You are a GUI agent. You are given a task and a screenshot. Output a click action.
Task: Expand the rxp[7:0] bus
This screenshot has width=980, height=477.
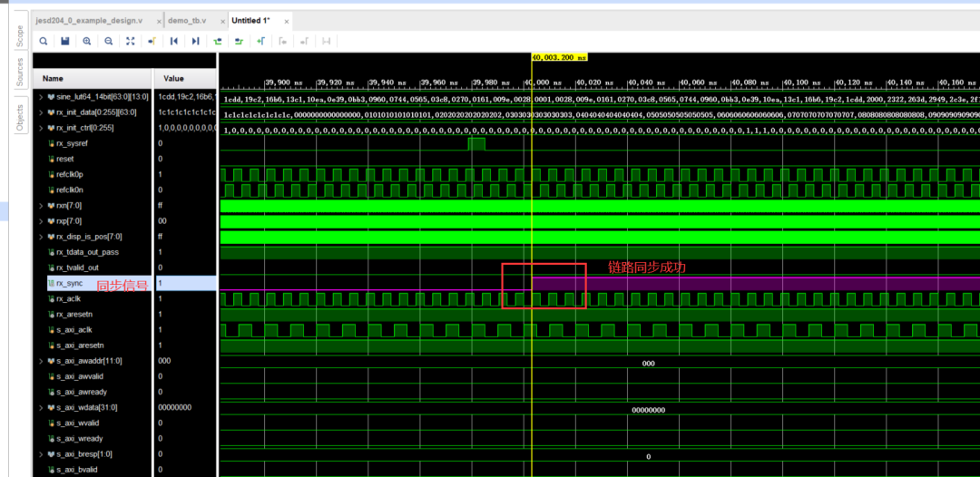tap(41, 221)
